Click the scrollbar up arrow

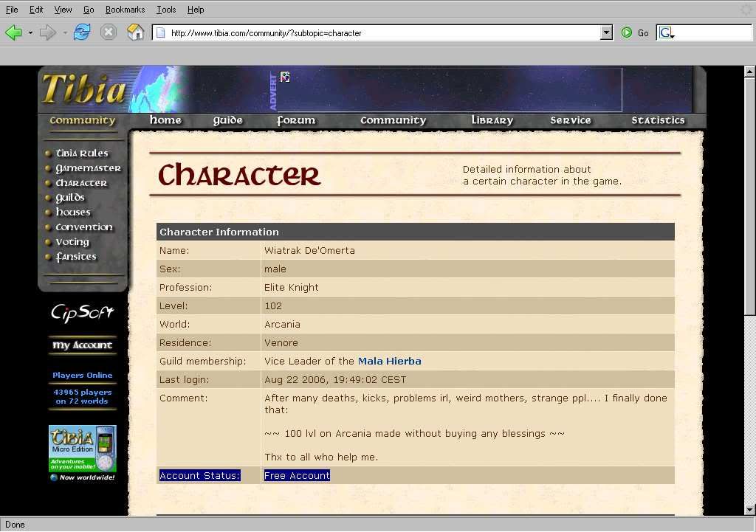coord(750,72)
